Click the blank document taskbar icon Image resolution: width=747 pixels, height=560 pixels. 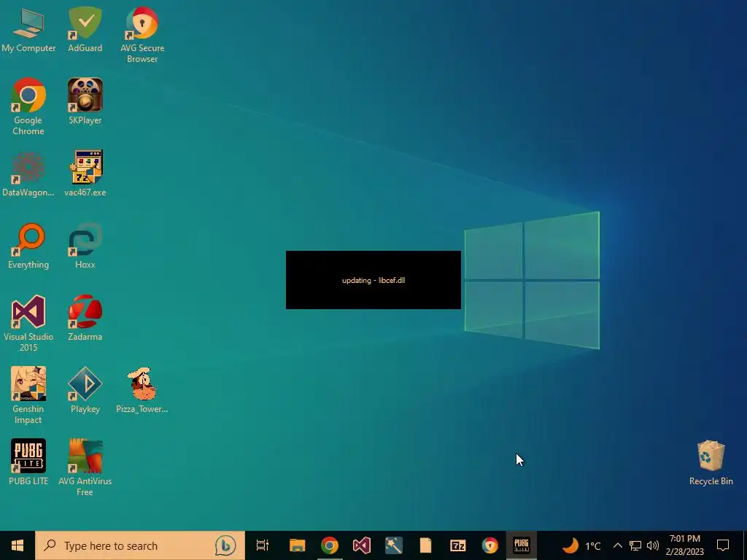click(425, 545)
